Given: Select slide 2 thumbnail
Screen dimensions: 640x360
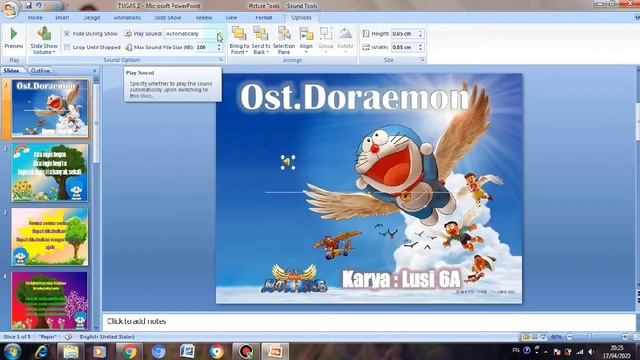Looking at the screenshot, I should 50,173.
